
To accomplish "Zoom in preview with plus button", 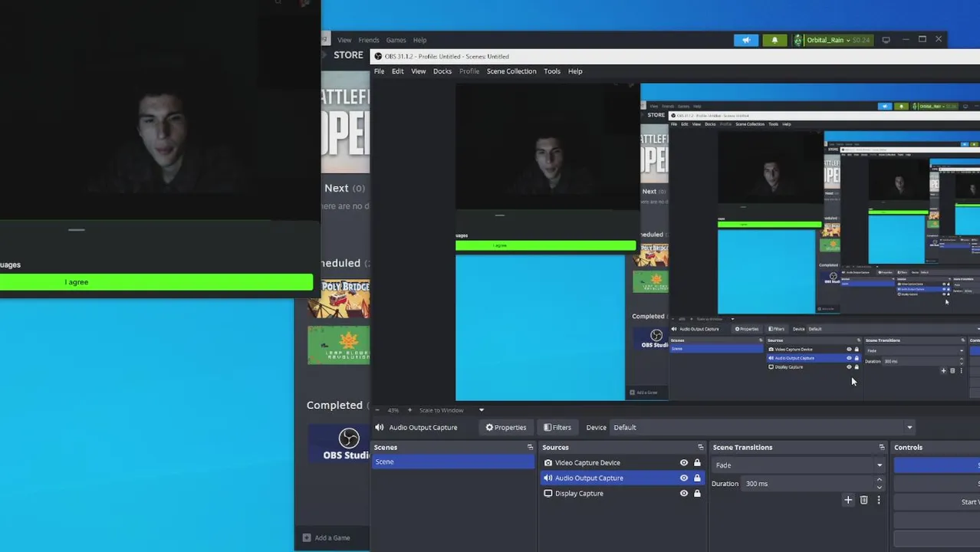I will 409,410.
